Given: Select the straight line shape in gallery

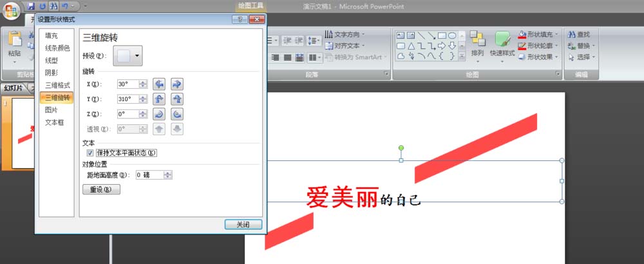Looking at the screenshot, I should (421, 35).
